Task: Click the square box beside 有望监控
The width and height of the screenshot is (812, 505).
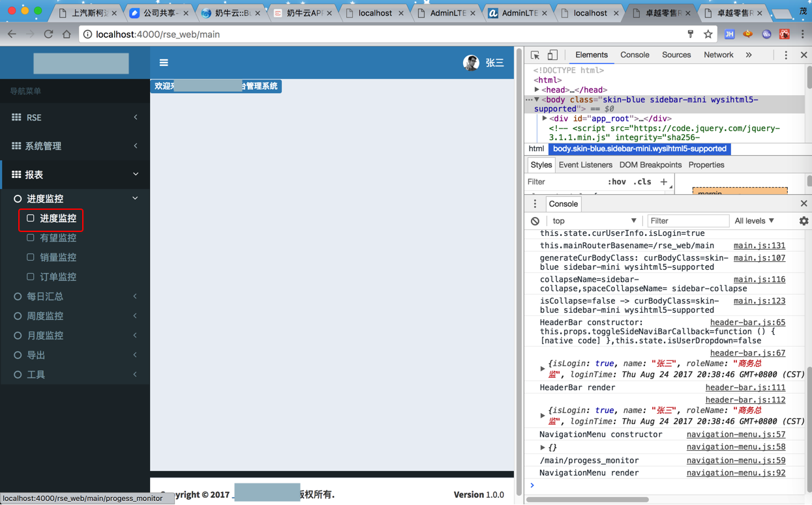Action: click(x=31, y=238)
